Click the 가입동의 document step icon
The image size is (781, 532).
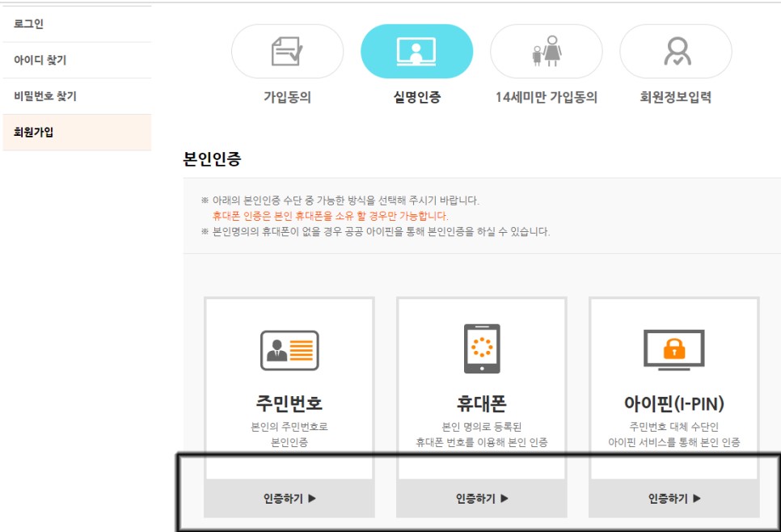coord(287,51)
